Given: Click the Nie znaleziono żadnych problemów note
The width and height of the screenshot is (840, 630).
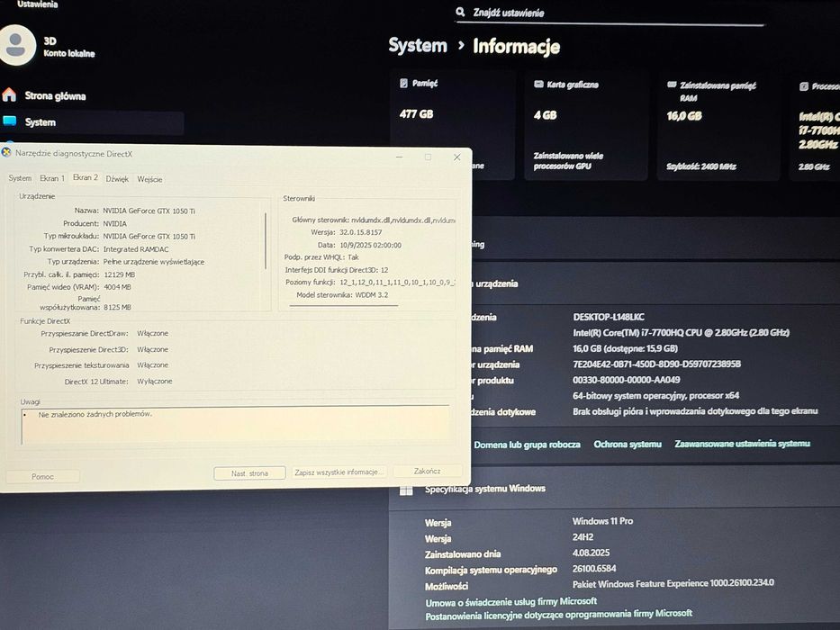Looking at the screenshot, I should click(95, 414).
